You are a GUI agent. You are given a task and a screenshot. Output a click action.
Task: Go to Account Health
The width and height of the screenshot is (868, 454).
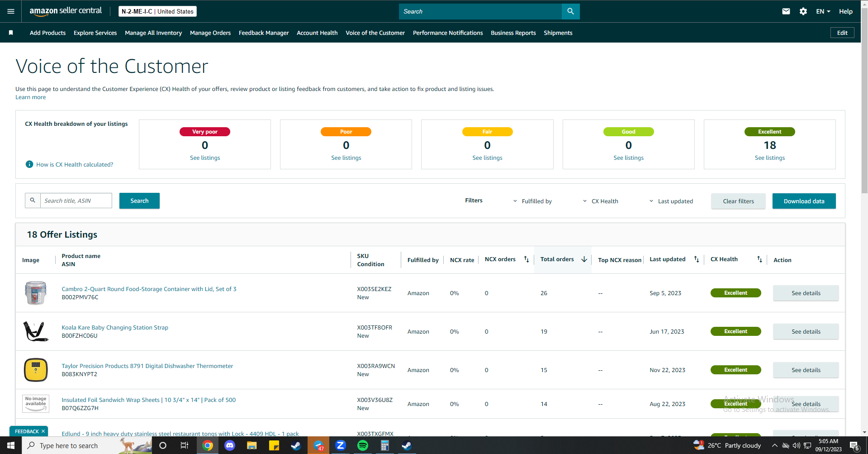tap(317, 33)
